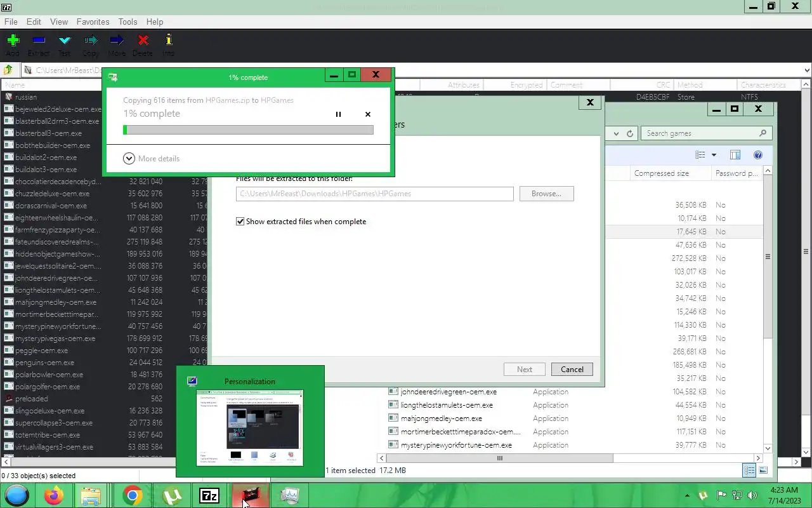Click the 7-Zip Extract toolbar icon

pyautogui.click(x=39, y=41)
